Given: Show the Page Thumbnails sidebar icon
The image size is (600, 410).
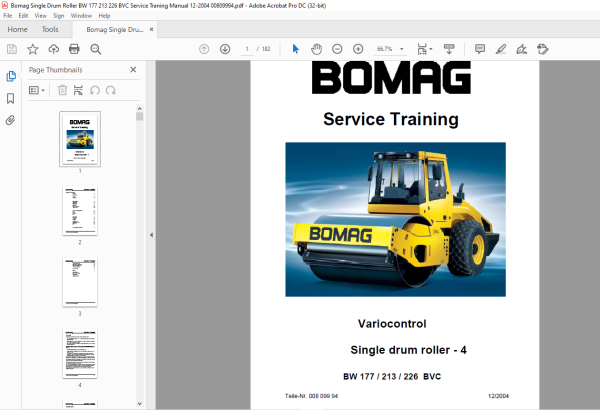Looking at the screenshot, I should [11, 76].
